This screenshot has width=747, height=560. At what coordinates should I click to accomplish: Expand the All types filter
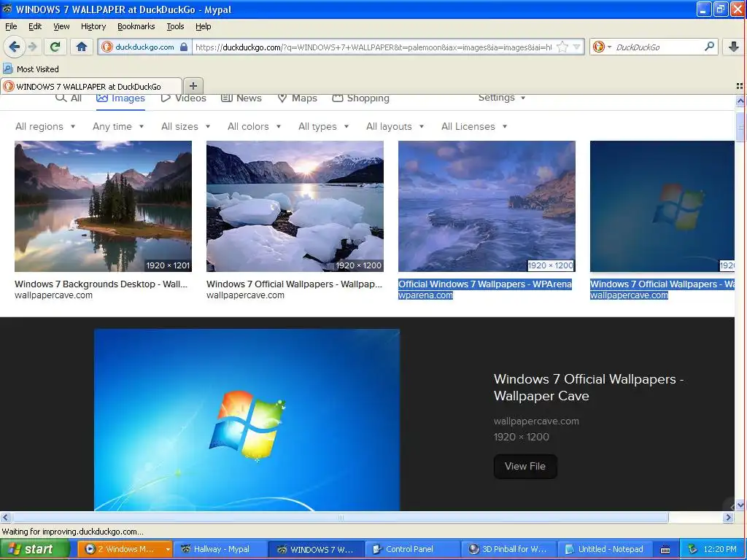coord(323,126)
